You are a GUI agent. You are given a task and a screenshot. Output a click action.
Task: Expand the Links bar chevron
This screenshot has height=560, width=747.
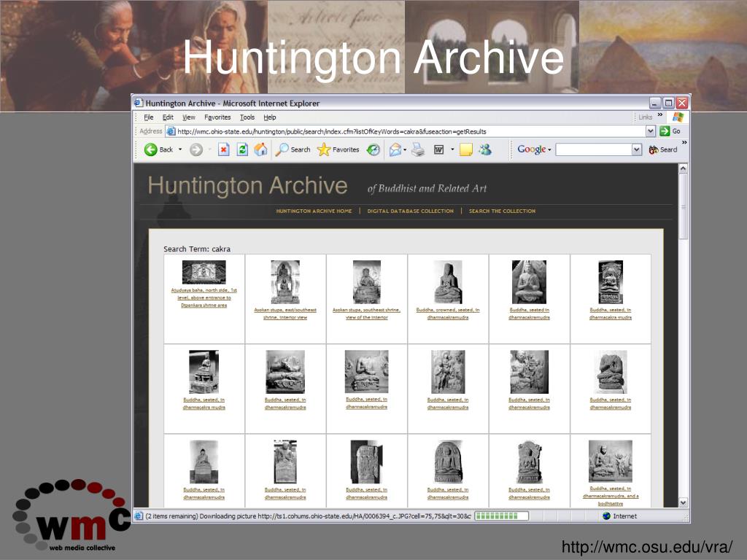tap(659, 114)
